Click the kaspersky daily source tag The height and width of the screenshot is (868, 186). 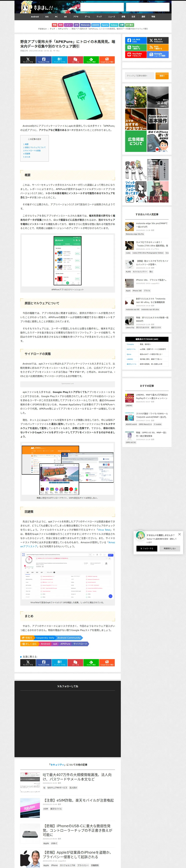click(45, 638)
